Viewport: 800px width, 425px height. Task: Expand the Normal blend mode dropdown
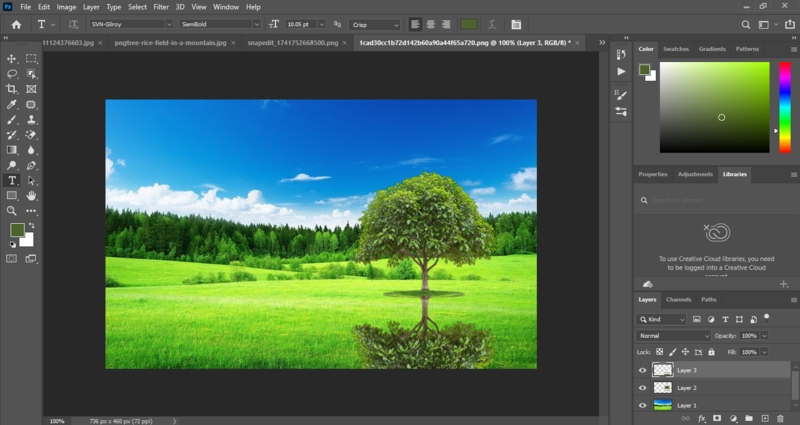click(674, 336)
